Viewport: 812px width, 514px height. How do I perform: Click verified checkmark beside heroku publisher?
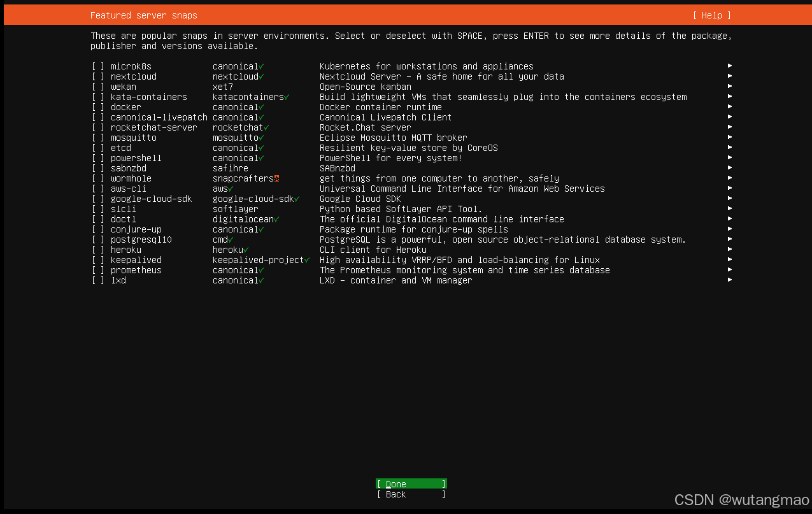[x=246, y=250]
